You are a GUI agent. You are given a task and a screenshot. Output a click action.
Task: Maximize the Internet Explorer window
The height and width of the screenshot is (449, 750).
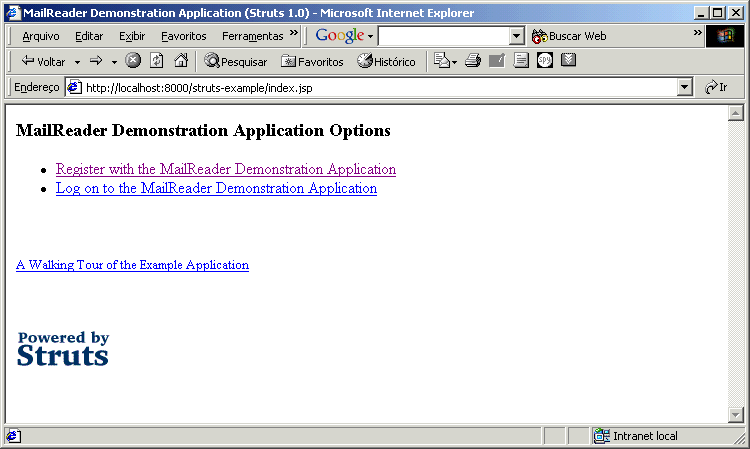[717, 13]
